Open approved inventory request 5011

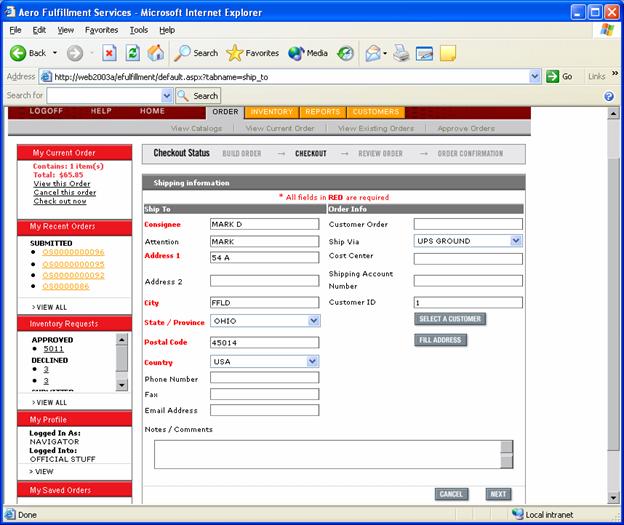point(53,349)
